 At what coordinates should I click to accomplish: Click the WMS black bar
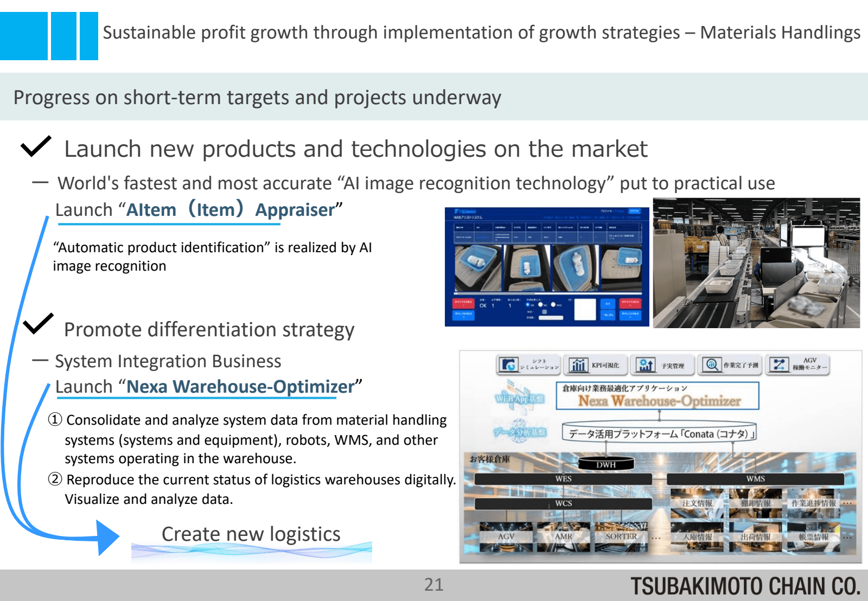755,479
